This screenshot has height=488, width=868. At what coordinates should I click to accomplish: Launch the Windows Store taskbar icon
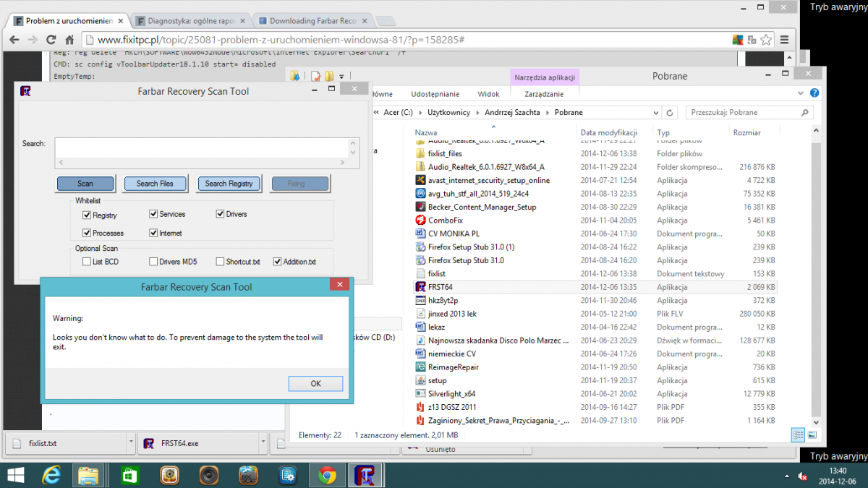point(129,475)
